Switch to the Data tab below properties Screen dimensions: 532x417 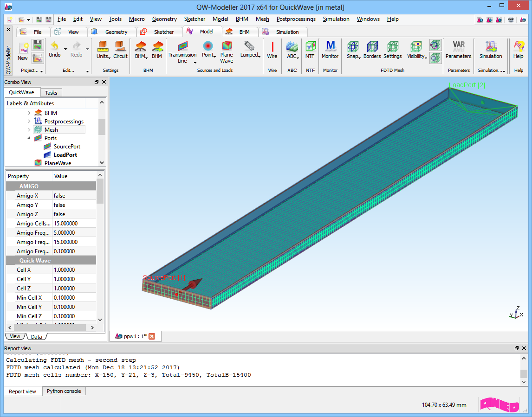36,337
